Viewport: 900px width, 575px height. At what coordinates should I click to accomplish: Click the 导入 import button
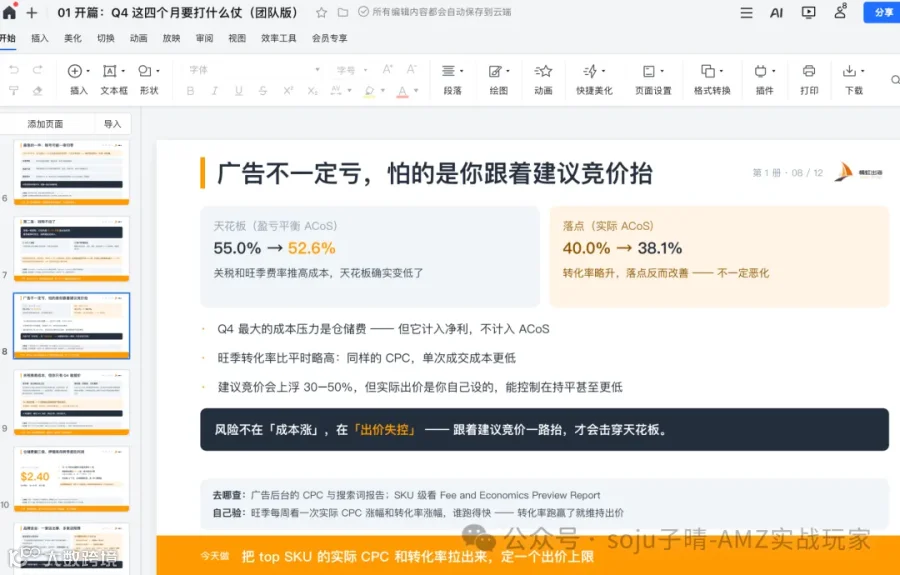[x=112, y=124]
